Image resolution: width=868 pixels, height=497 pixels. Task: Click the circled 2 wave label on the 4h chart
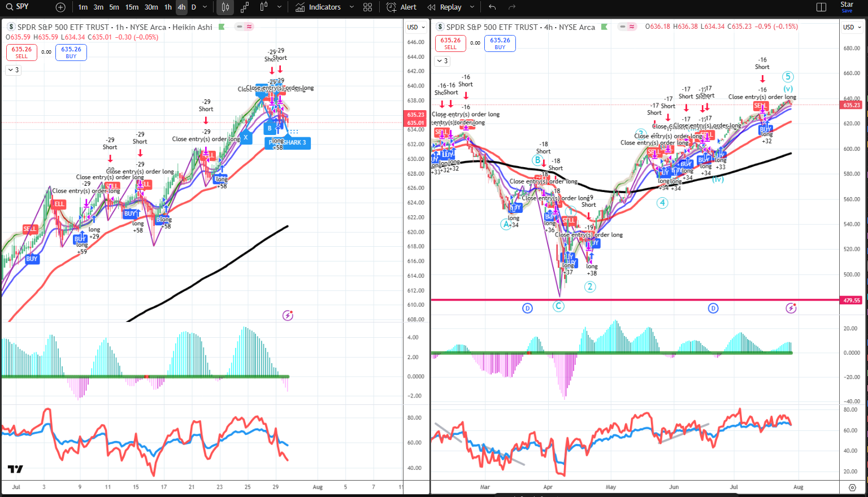(590, 286)
